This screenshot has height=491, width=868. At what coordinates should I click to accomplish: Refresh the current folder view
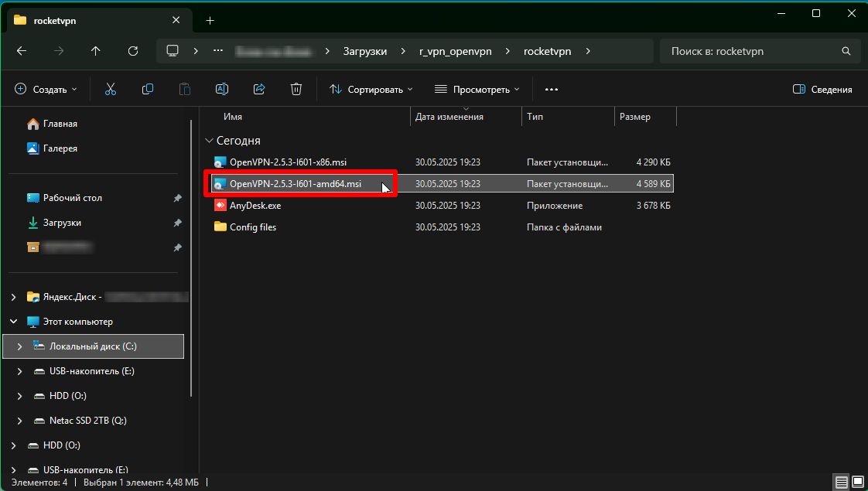(133, 51)
